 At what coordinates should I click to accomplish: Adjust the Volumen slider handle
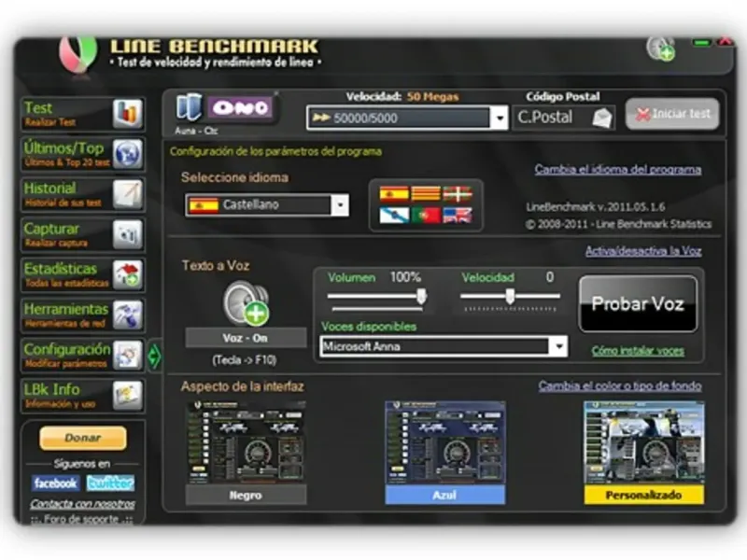click(421, 296)
